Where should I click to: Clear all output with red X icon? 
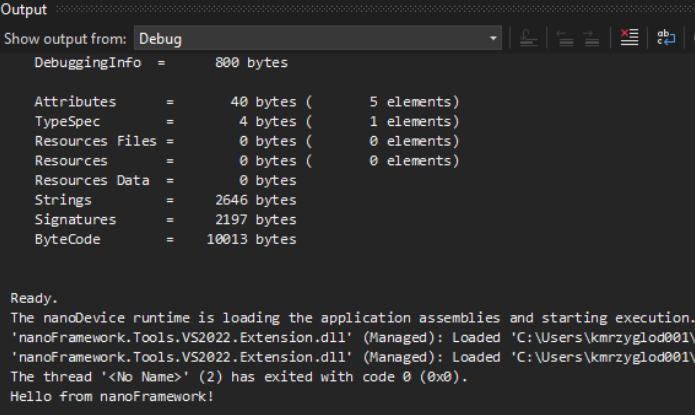[629, 38]
